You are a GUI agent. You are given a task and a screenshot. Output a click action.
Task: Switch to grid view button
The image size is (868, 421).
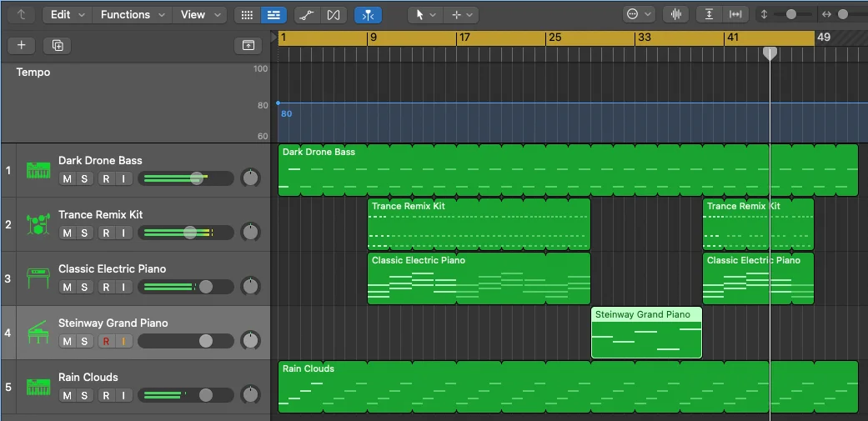point(248,15)
